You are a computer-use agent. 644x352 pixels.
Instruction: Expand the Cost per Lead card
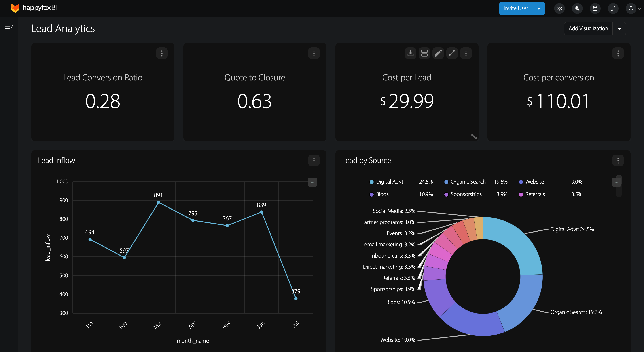[x=452, y=53]
